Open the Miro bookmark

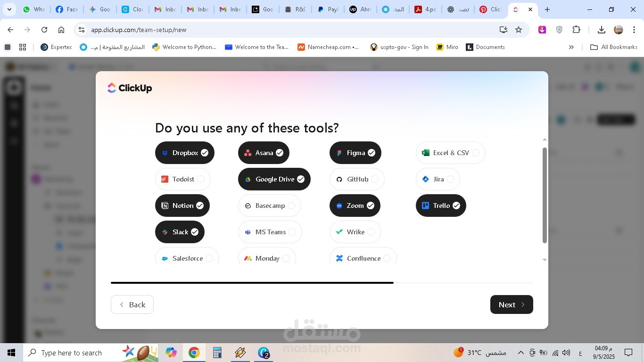(447, 47)
